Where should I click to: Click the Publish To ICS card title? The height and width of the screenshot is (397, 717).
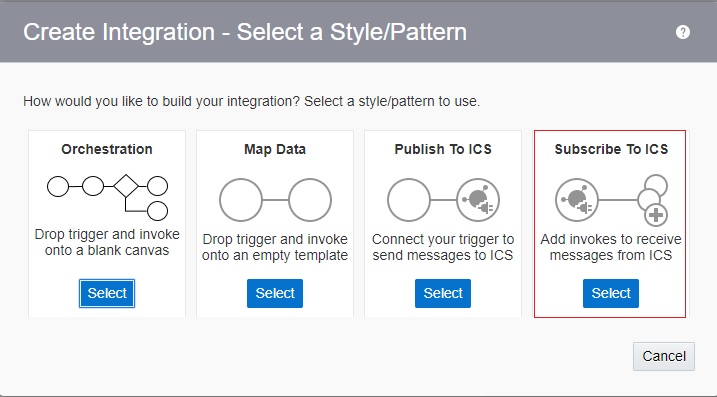click(443, 149)
